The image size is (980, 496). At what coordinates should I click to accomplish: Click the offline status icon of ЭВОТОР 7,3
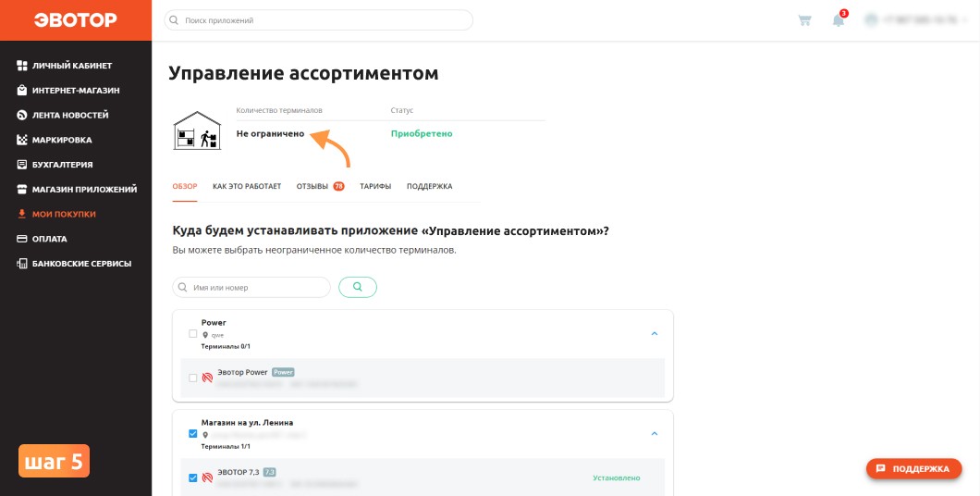pos(207,477)
